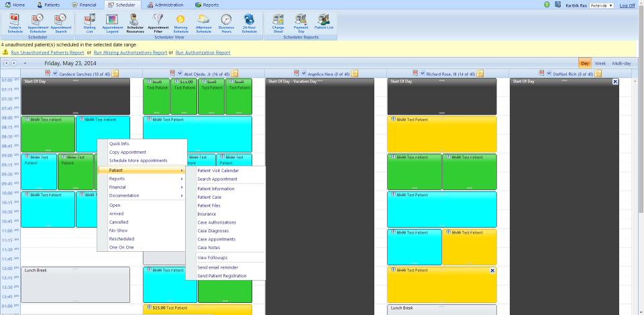The height and width of the screenshot is (315, 644).
Task: Go to the next day arrow
Action: tap(13, 63)
